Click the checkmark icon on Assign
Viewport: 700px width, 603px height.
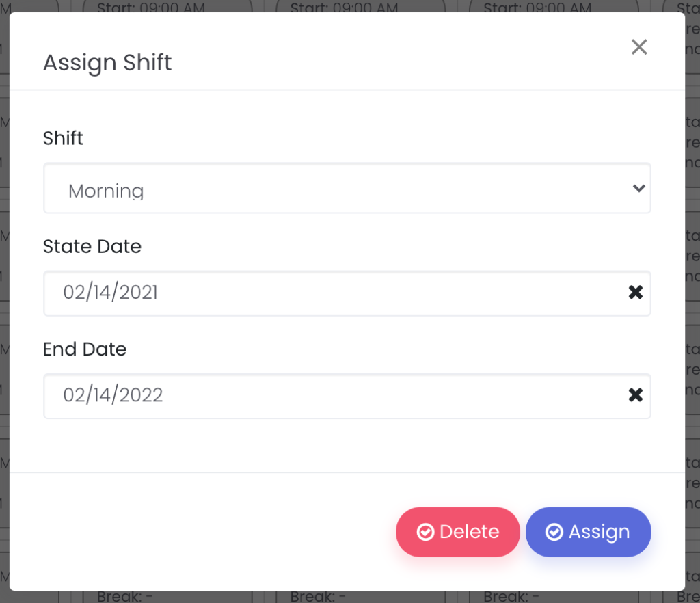tap(554, 532)
